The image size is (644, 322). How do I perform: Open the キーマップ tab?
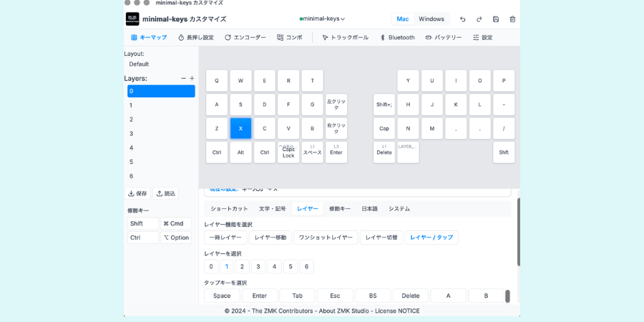tap(149, 37)
